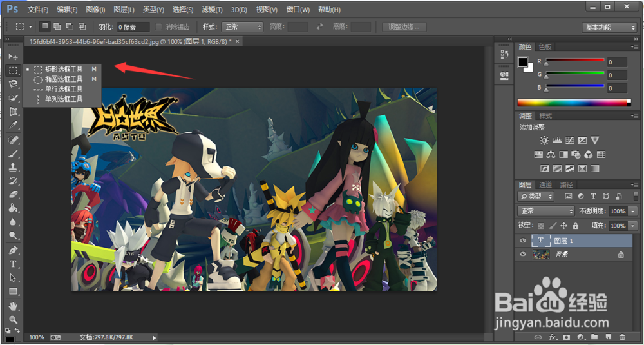The height and width of the screenshot is (345, 644).
Task: Open the 样式 style dropdown set to 正常
Action: (242, 26)
